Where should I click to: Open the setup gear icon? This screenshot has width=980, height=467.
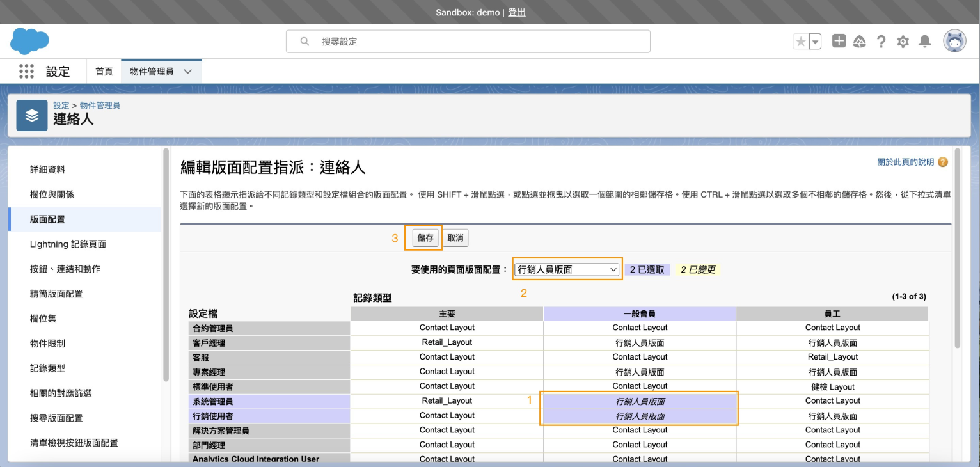[x=903, y=42]
